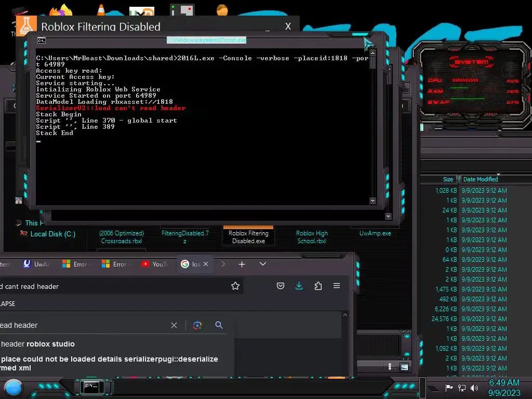The image size is (532, 399).
Task: Click the VLC cone desktop icon
Action: (101, 9)
